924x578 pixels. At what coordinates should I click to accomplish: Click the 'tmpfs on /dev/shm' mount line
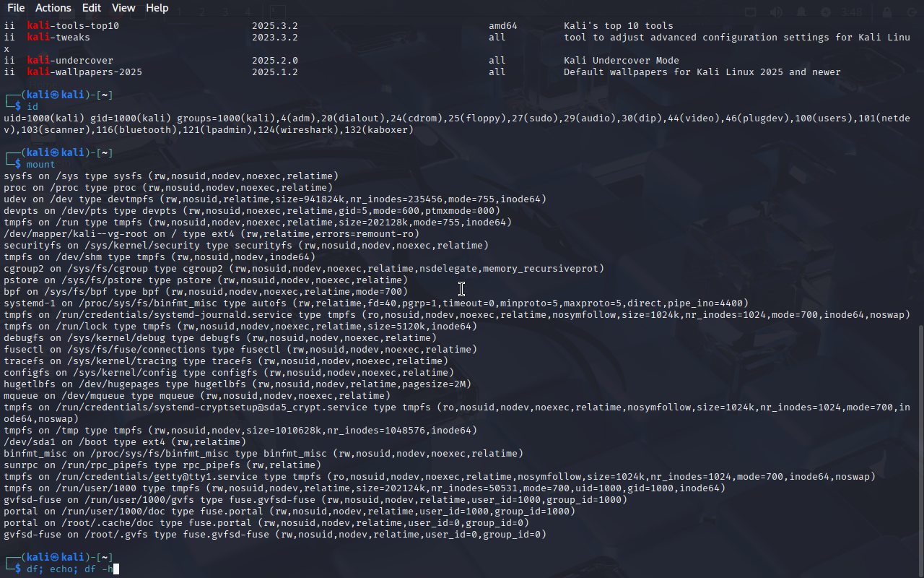(160, 257)
